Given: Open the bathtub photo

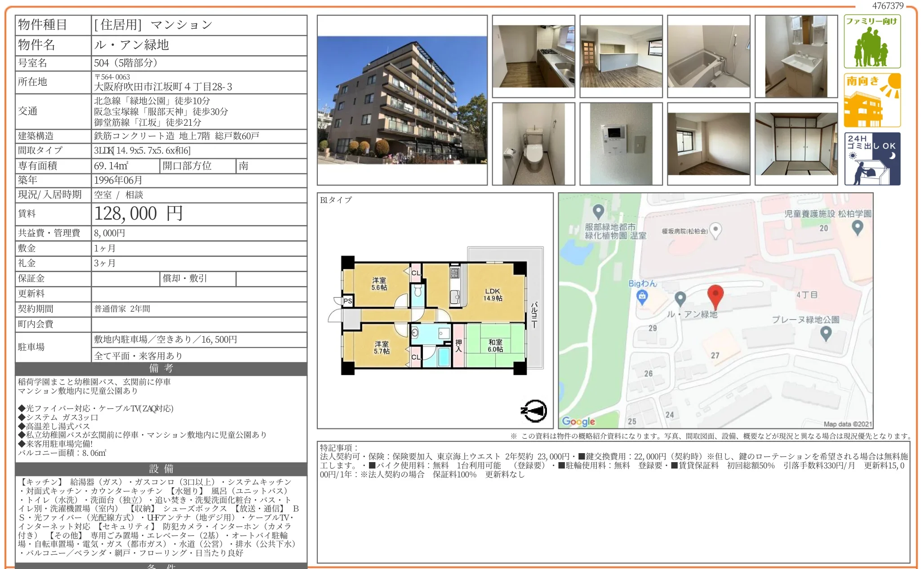Looking at the screenshot, I should (708, 56).
